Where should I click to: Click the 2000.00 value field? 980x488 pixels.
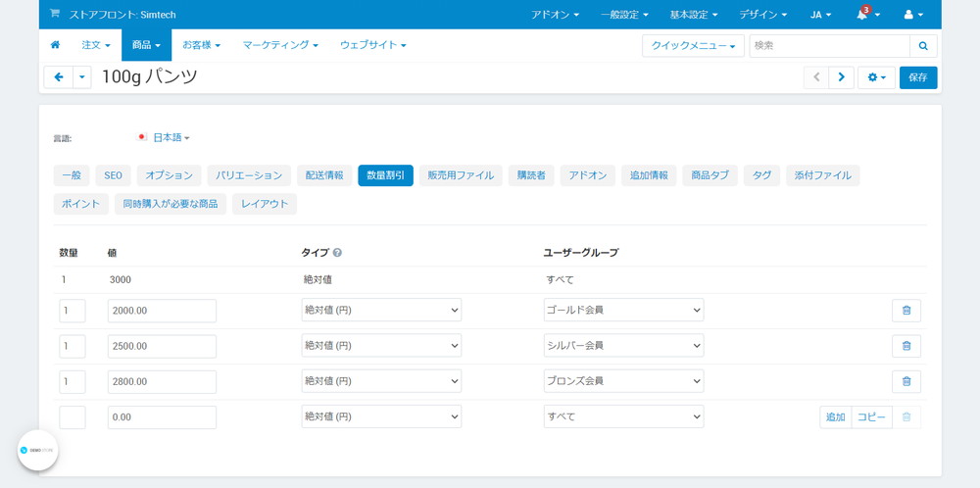point(162,311)
